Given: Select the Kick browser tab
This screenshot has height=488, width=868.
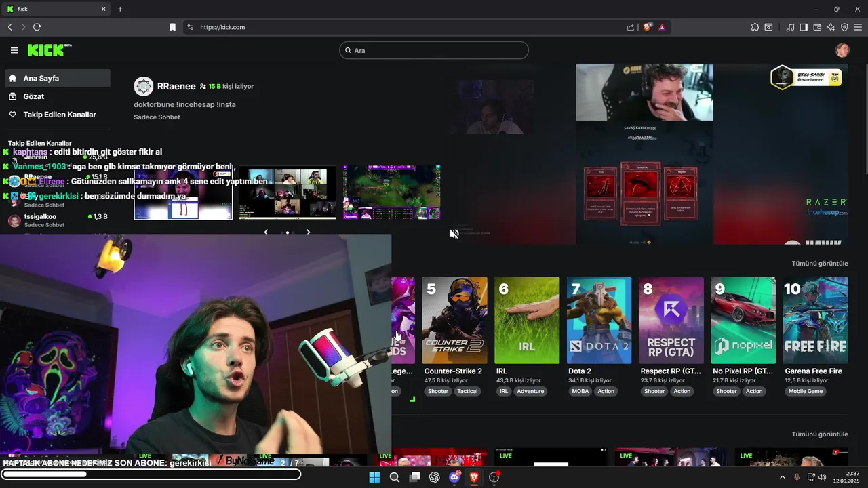Looking at the screenshot, I should click(x=56, y=9).
